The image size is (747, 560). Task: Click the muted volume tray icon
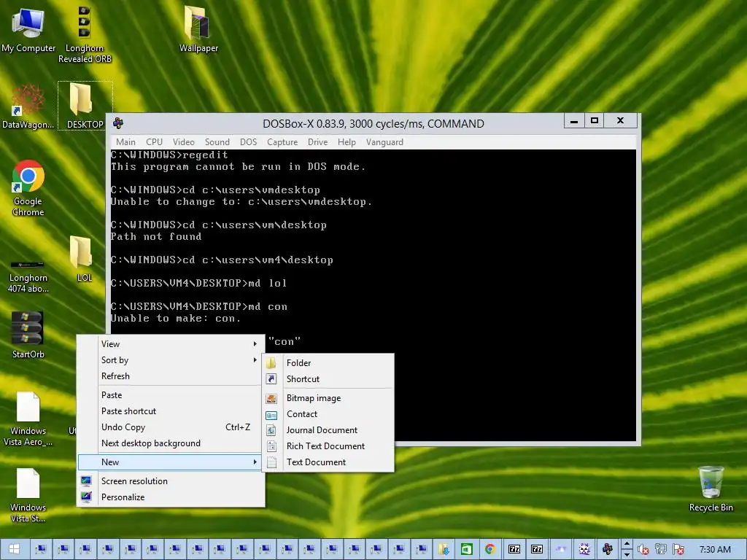point(643,549)
